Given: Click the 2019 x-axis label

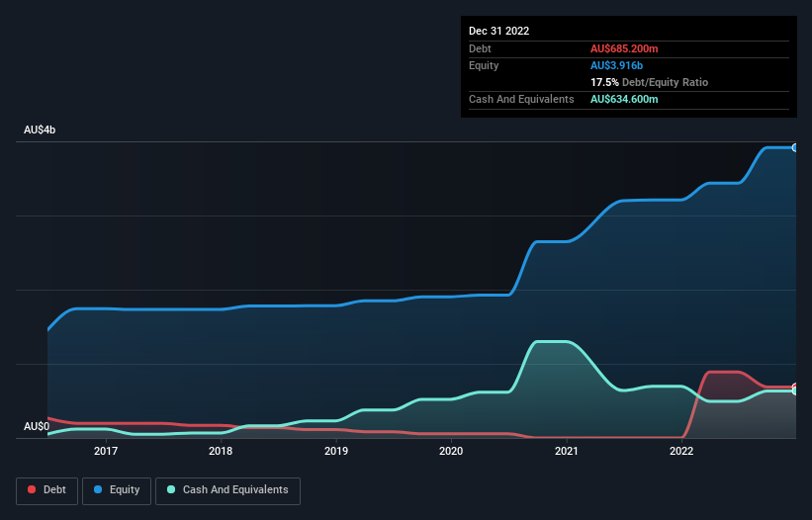Looking at the screenshot, I should click(336, 451).
